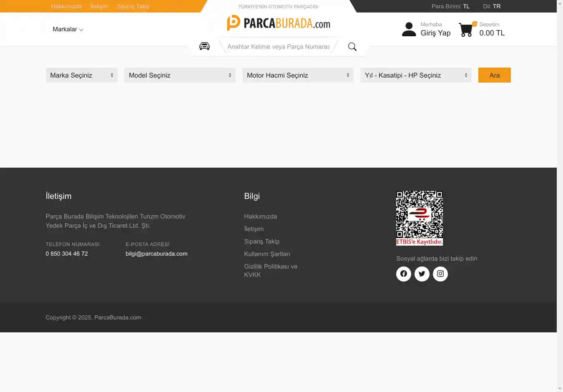This screenshot has width=563, height=392.
Task: Open Kullanım Şartları footer link
Action: (x=267, y=254)
